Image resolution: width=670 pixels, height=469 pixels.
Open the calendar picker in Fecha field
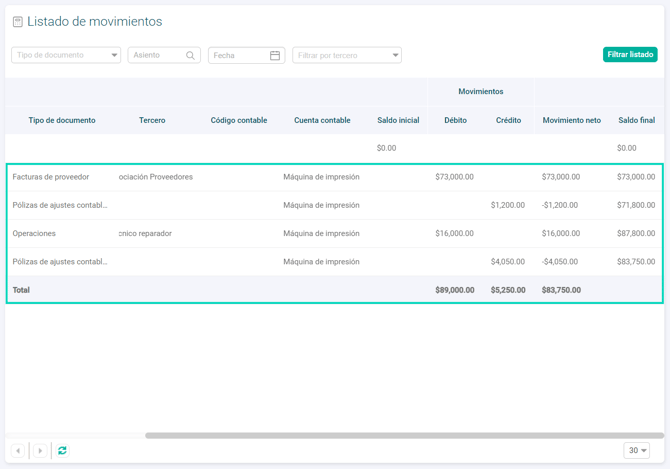tap(275, 56)
